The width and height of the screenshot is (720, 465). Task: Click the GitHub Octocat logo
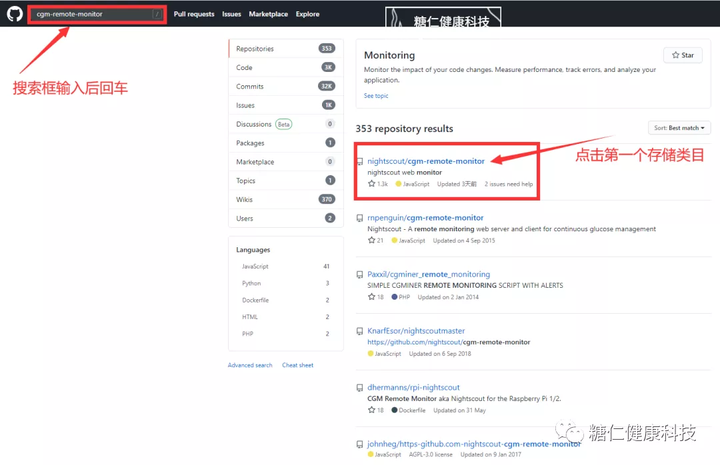coord(15,14)
